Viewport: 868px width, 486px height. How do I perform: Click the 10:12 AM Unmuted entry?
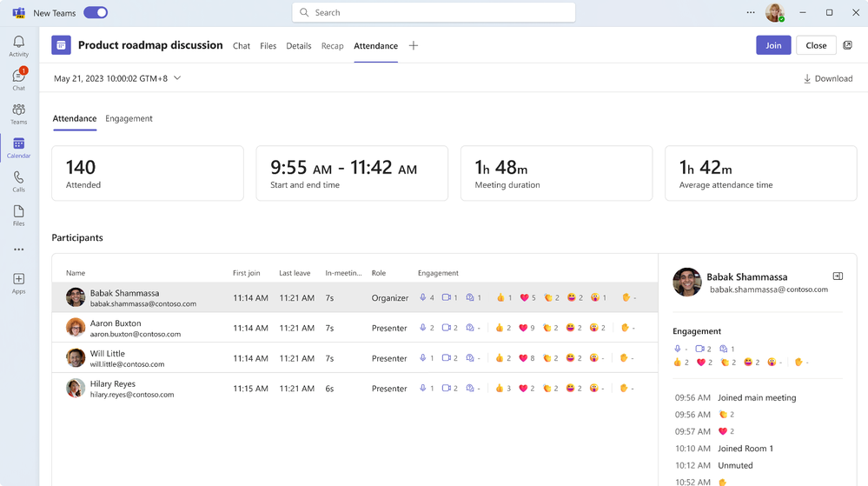point(713,465)
